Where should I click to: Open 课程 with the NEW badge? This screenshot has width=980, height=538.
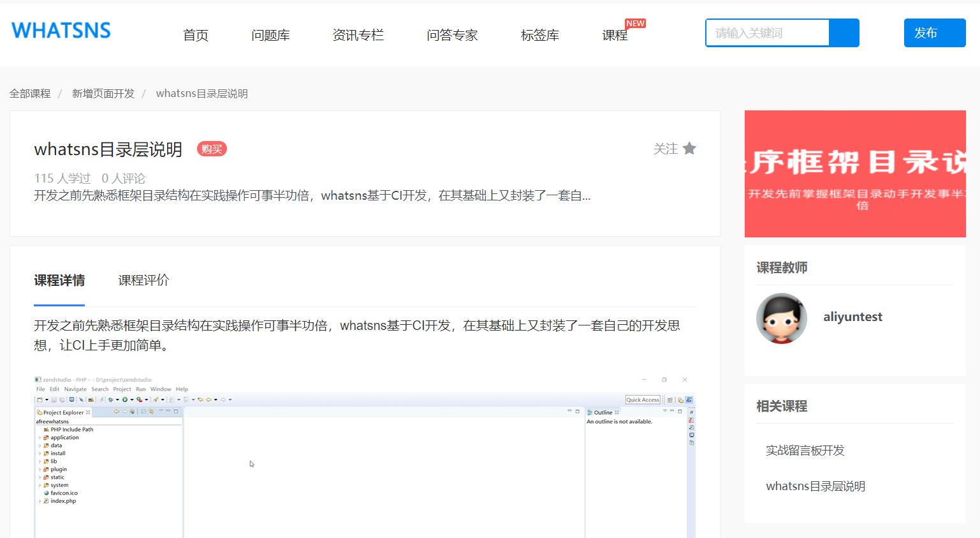coord(615,35)
